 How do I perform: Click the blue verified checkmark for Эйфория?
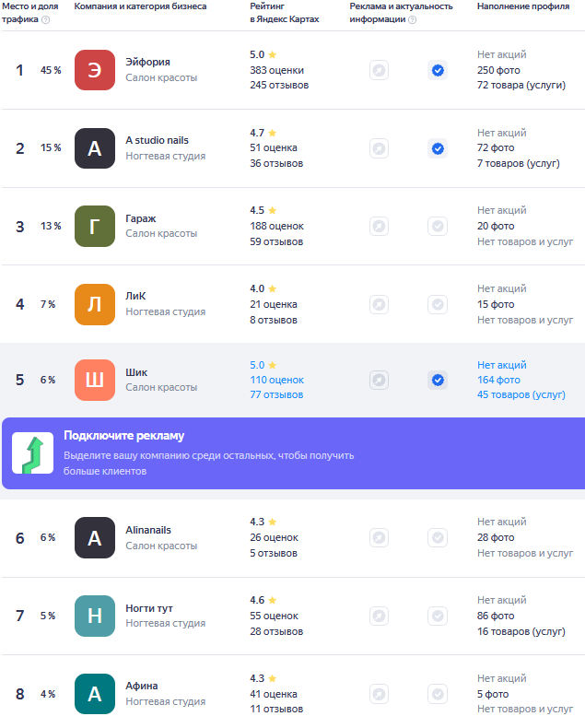(438, 70)
